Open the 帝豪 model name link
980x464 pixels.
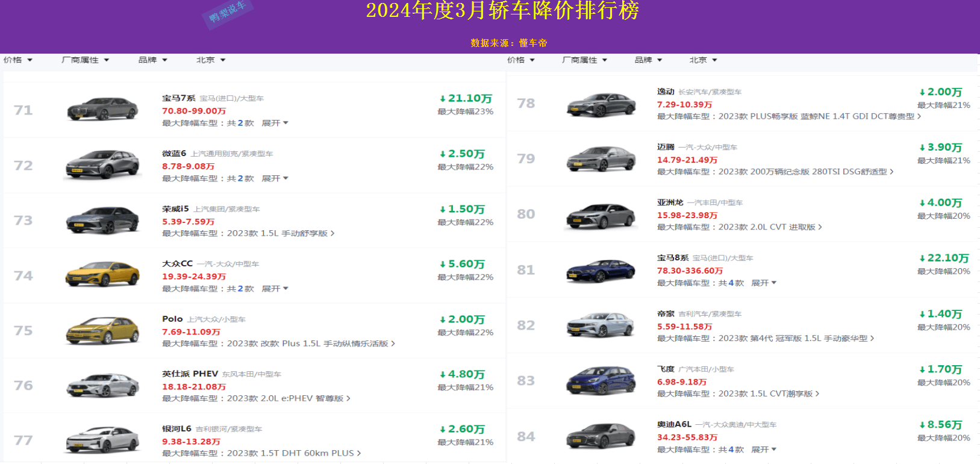coord(666,314)
